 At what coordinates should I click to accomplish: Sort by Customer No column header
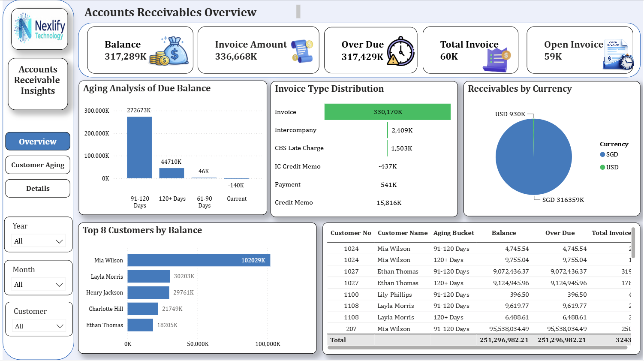(351, 233)
